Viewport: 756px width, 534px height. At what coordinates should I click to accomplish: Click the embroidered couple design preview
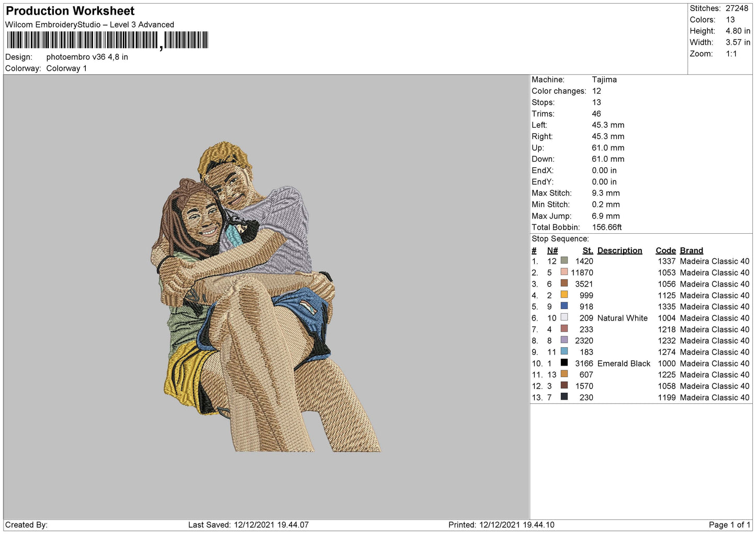[266, 297]
